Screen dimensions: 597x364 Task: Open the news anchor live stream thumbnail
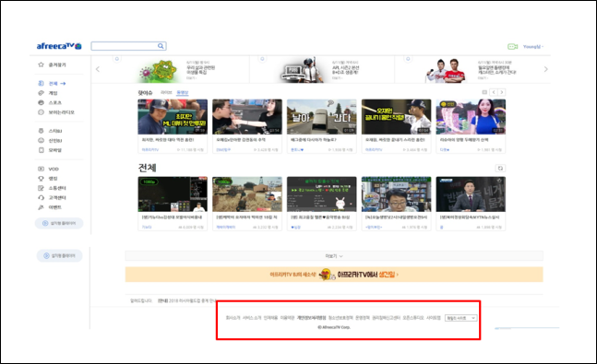click(471, 194)
